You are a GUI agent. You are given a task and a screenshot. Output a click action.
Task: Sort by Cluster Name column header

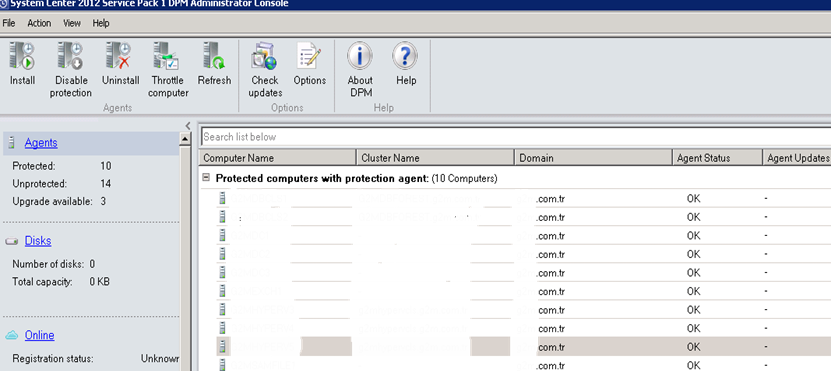pyautogui.click(x=436, y=158)
